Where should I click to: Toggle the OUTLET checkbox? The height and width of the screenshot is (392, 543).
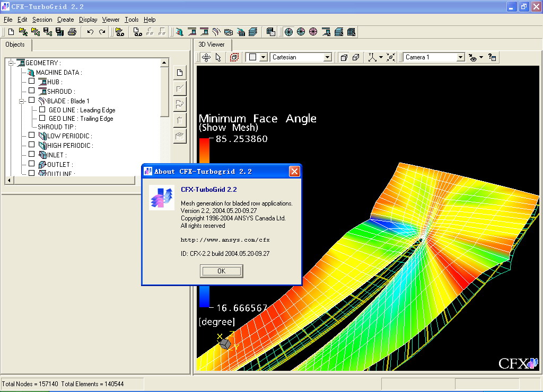tap(31, 164)
